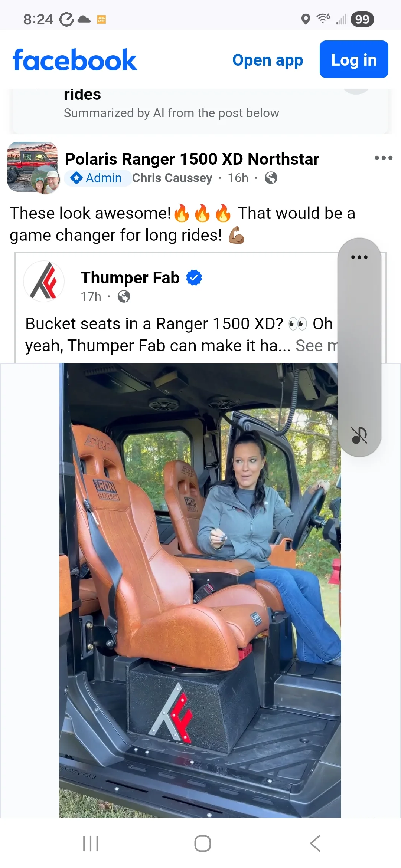Open the post options three-dot menu
This screenshot has height=868, width=401.
[384, 158]
